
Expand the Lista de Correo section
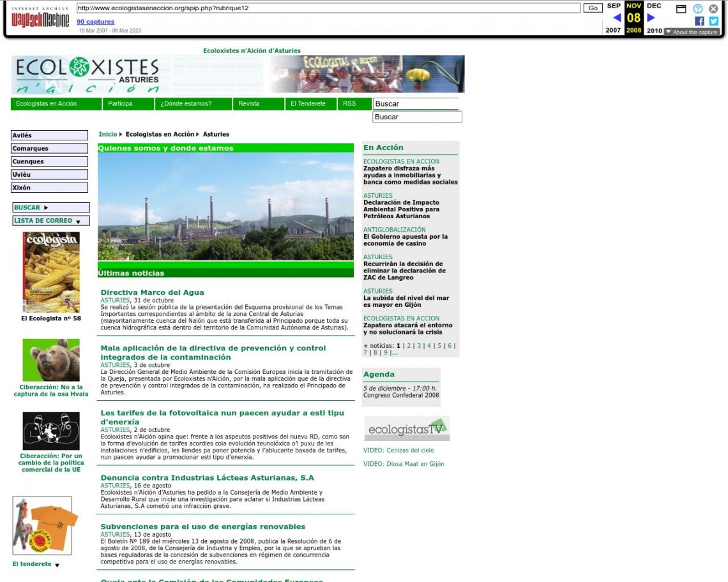[x=50, y=221]
